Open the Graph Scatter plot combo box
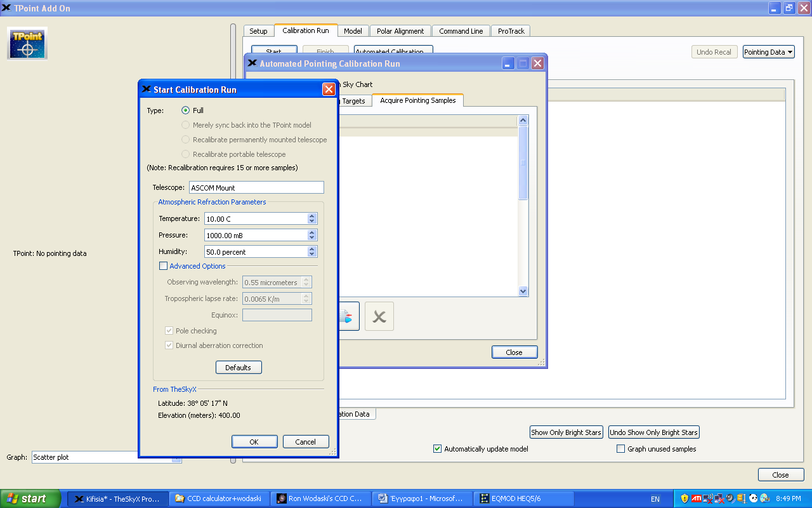The width and height of the screenshot is (812, 508). [107, 457]
